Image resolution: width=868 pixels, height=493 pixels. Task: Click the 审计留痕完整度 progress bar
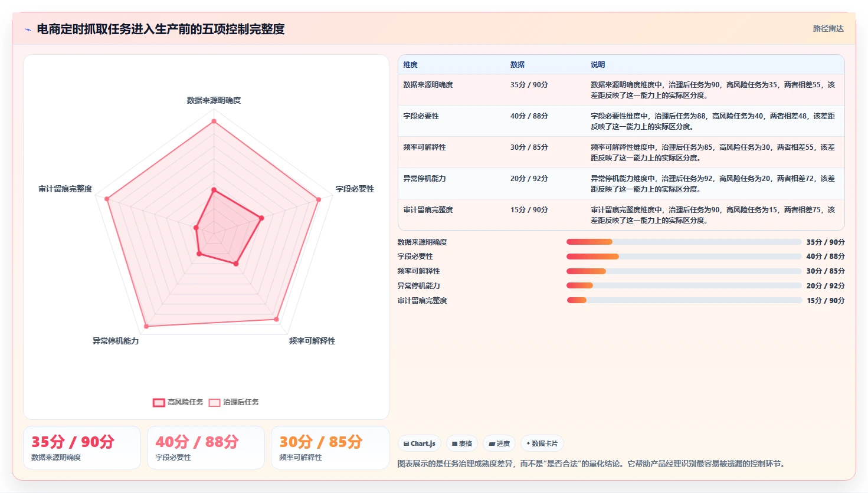(684, 300)
